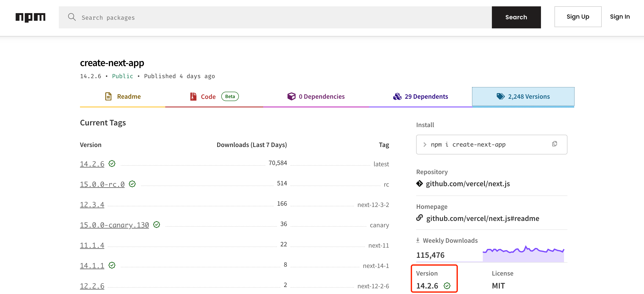The image size is (644, 294).
Task: Open github.com/vercel/next.js repository link
Action: [468, 184]
